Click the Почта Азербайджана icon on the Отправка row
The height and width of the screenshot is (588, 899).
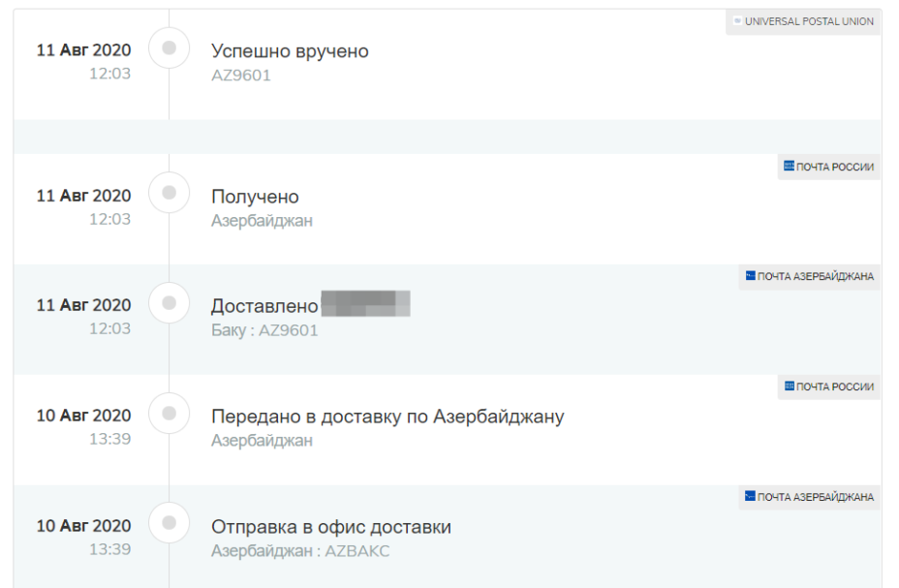pos(751,496)
